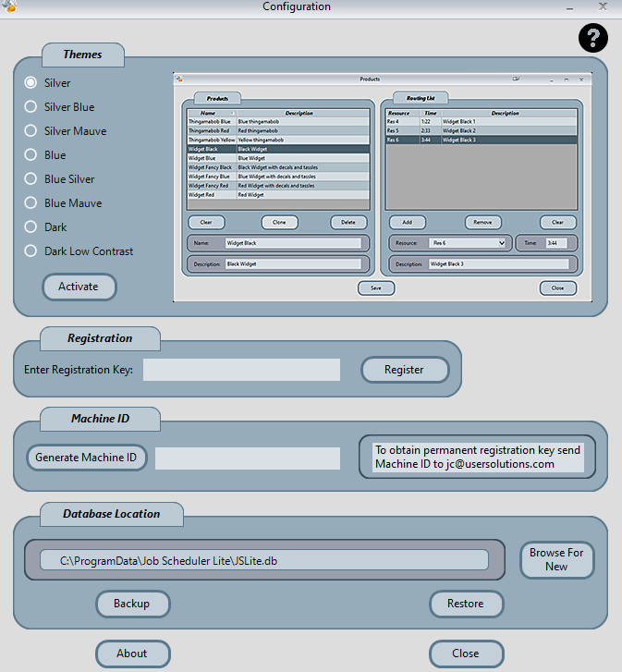The height and width of the screenshot is (672, 622).
Task: Open the About dialog
Action: coord(133,654)
